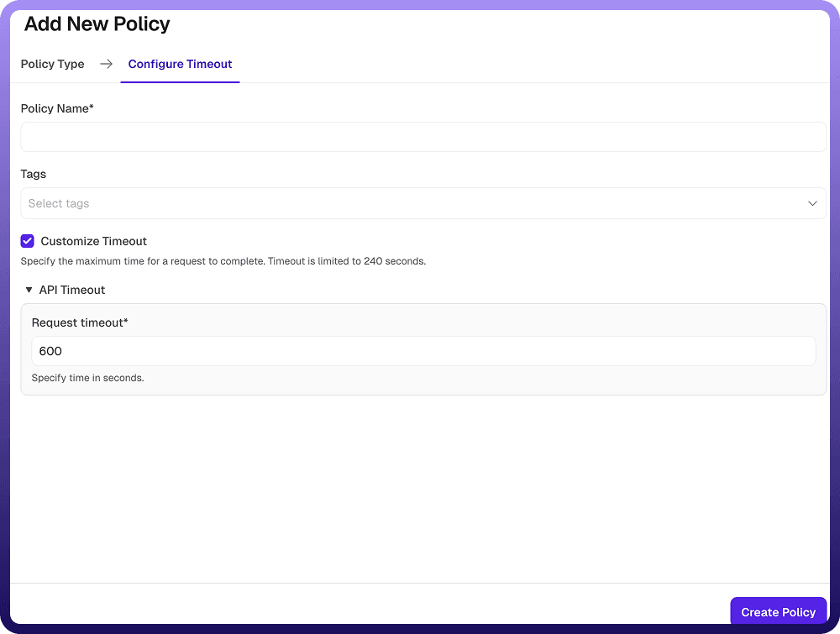The height and width of the screenshot is (634, 840).
Task: Click the 240 seconds limit description text
Action: pyautogui.click(x=223, y=261)
